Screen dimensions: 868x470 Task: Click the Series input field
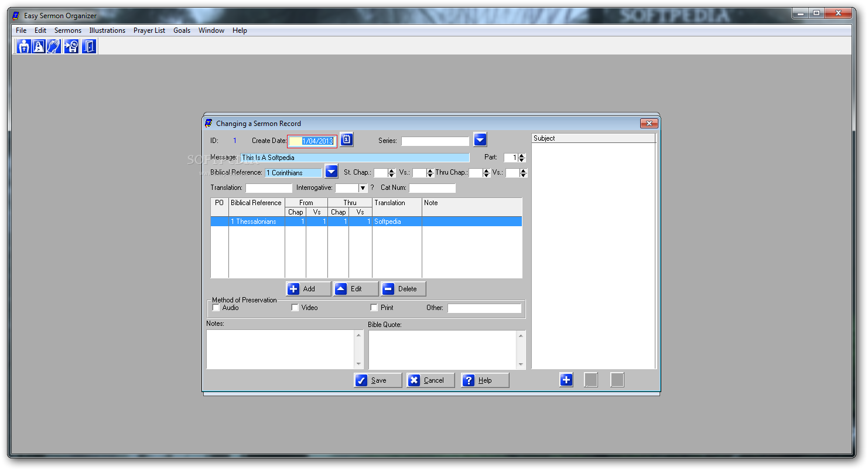[x=435, y=141]
